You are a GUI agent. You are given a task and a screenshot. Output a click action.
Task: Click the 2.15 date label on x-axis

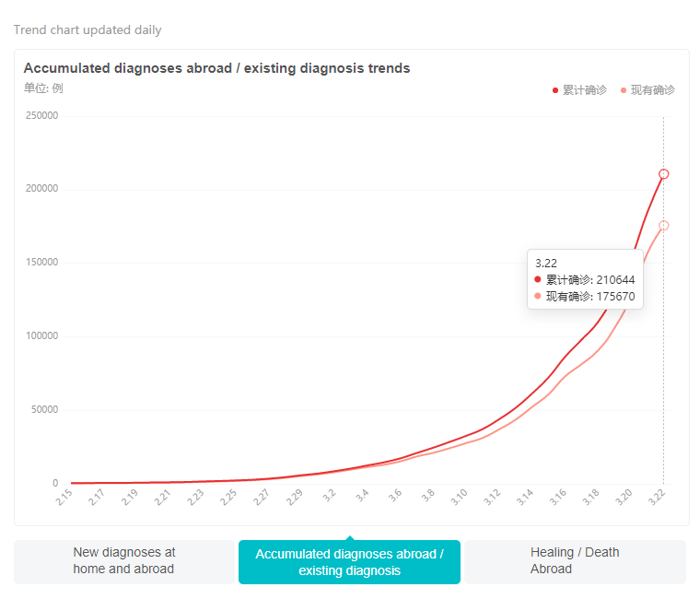point(64,498)
